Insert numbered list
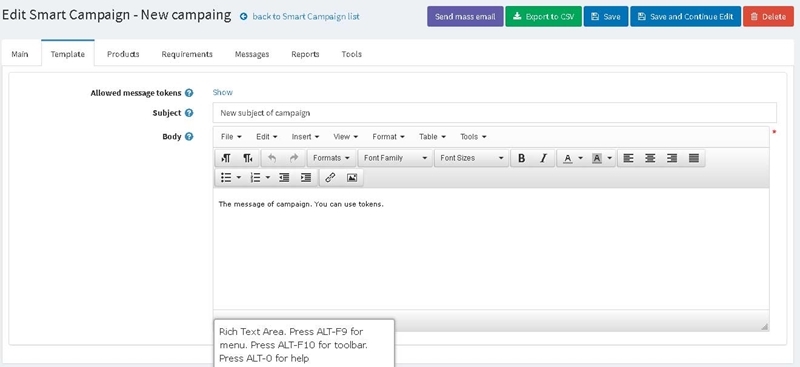The height and width of the screenshot is (367, 800). pos(255,177)
